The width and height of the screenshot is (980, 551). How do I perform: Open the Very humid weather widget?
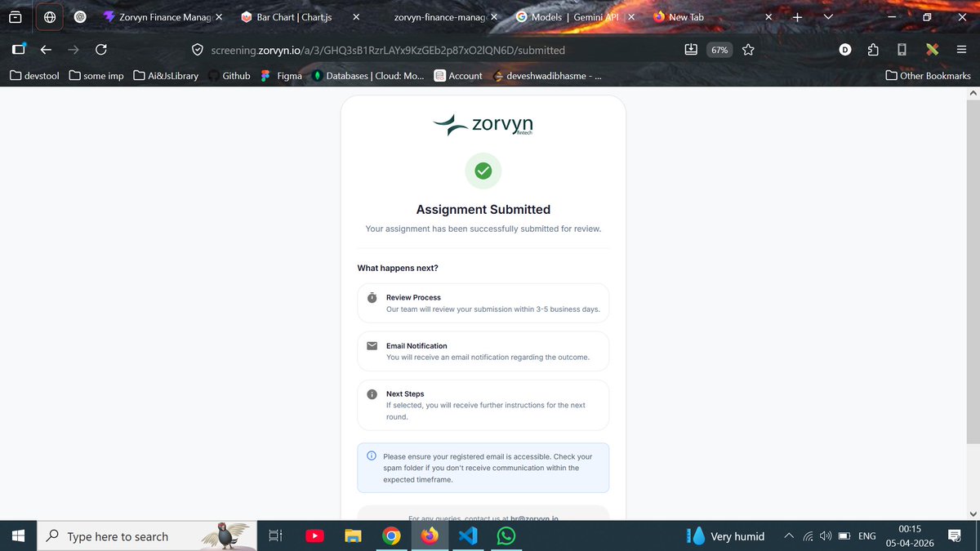[726, 536]
